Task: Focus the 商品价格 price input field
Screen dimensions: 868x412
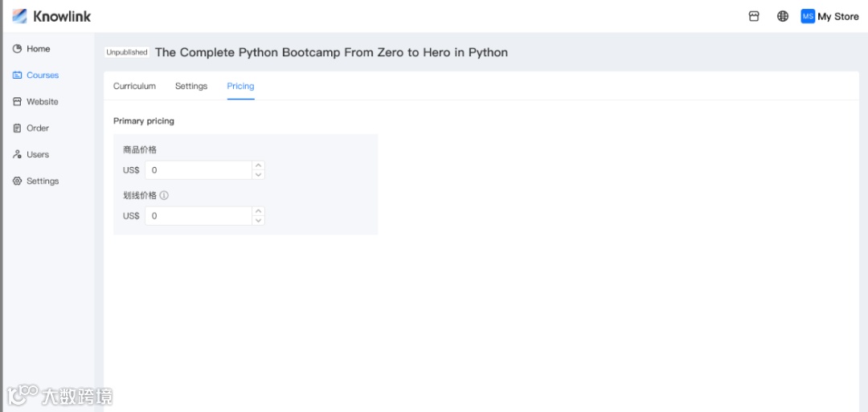Action: [199, 170]
